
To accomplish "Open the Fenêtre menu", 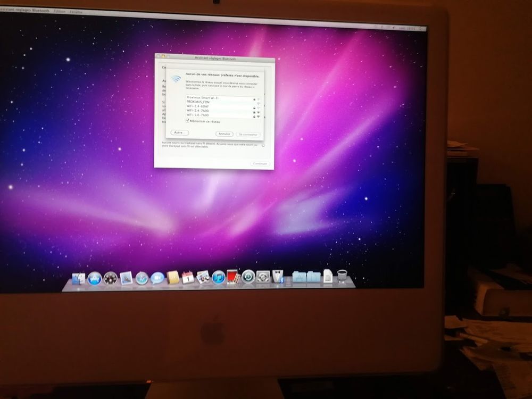I will click(76, 12).
